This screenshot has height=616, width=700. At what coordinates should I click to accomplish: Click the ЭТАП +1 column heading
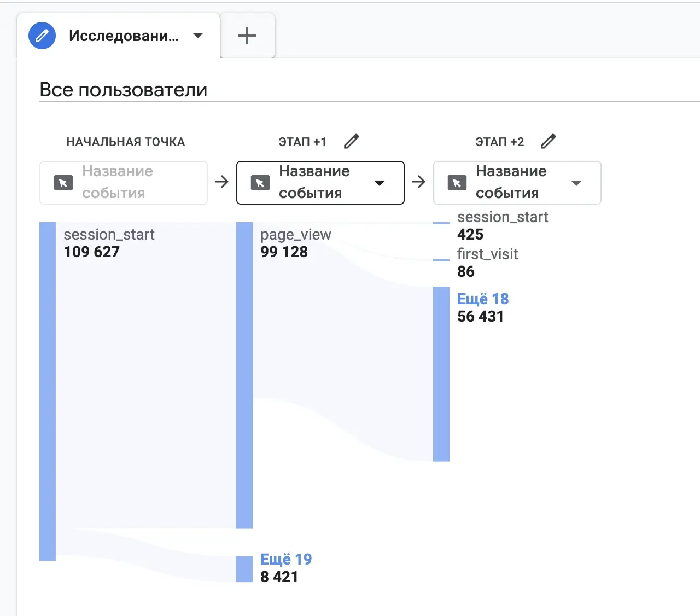click(x=302, y=142)
